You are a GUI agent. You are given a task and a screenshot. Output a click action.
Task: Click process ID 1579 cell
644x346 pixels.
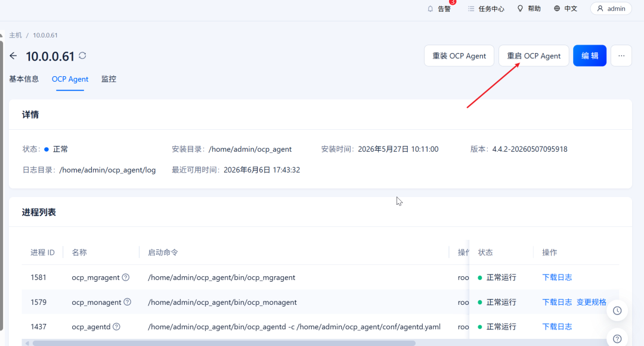(38, 302)
